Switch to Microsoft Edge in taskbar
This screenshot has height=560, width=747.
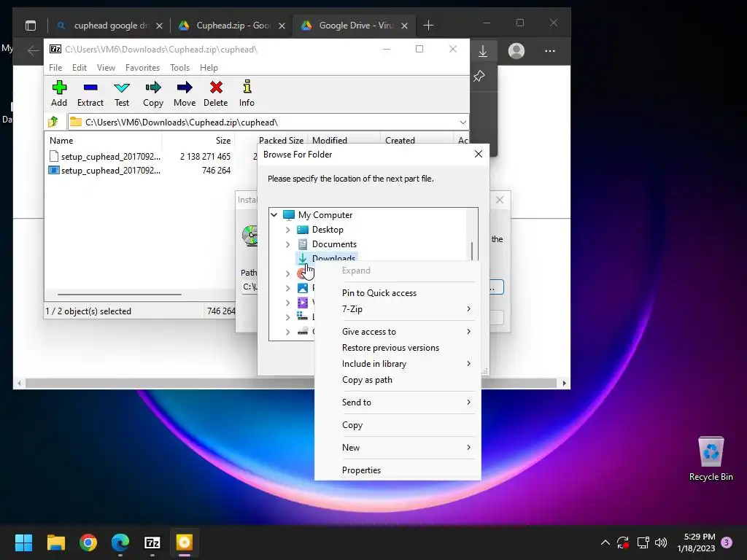pyautogui.click(x=120, y=542)
